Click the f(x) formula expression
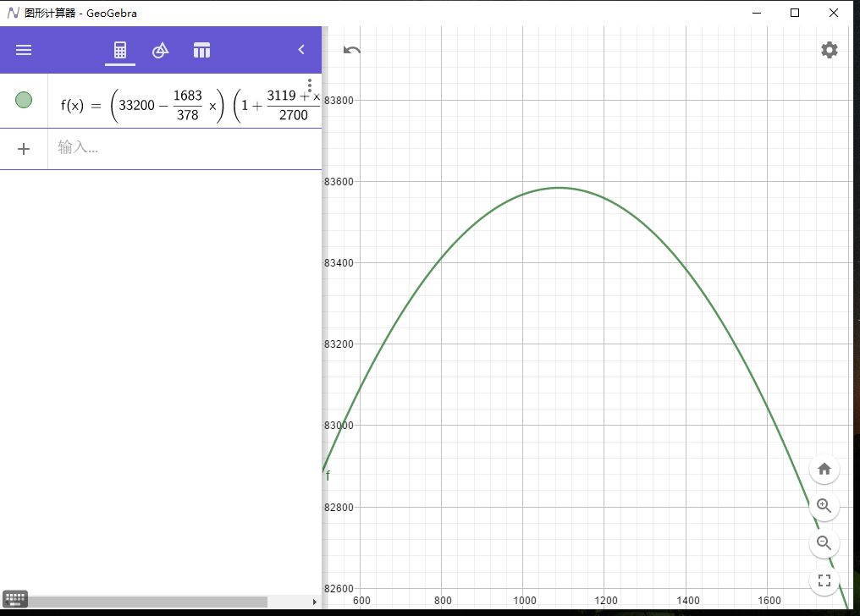Screen dimensions: 860x616 pyautogui.click(x=186, y=105)
